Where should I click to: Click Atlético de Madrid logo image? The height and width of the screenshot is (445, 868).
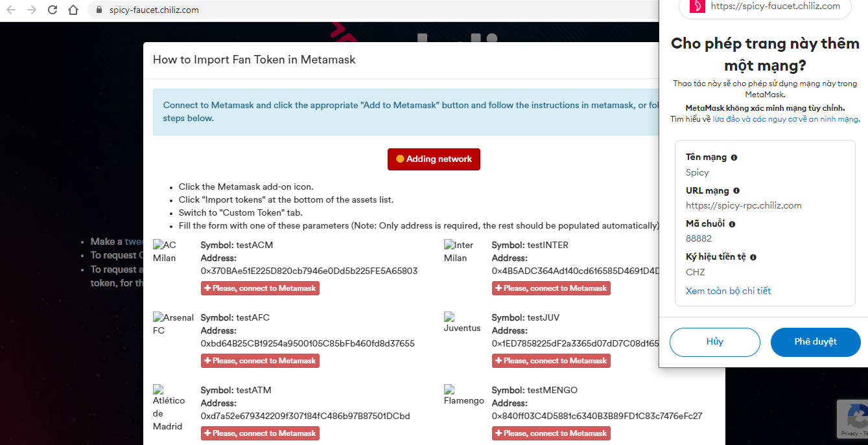tap(169, 408)
